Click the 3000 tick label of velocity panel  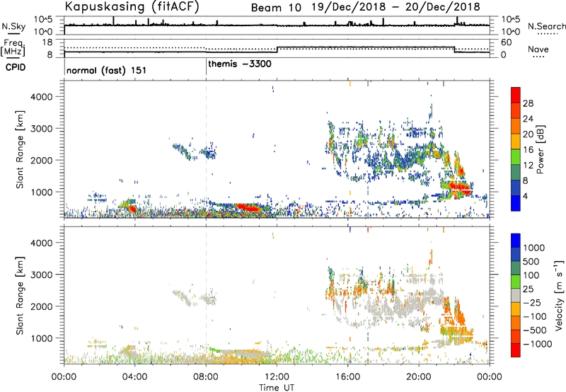(42, 275)
